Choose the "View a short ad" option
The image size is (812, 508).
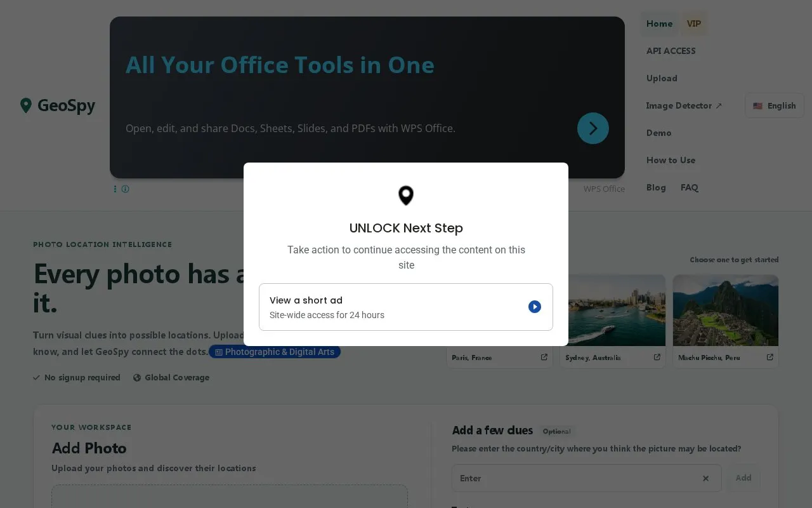point(406,307)
